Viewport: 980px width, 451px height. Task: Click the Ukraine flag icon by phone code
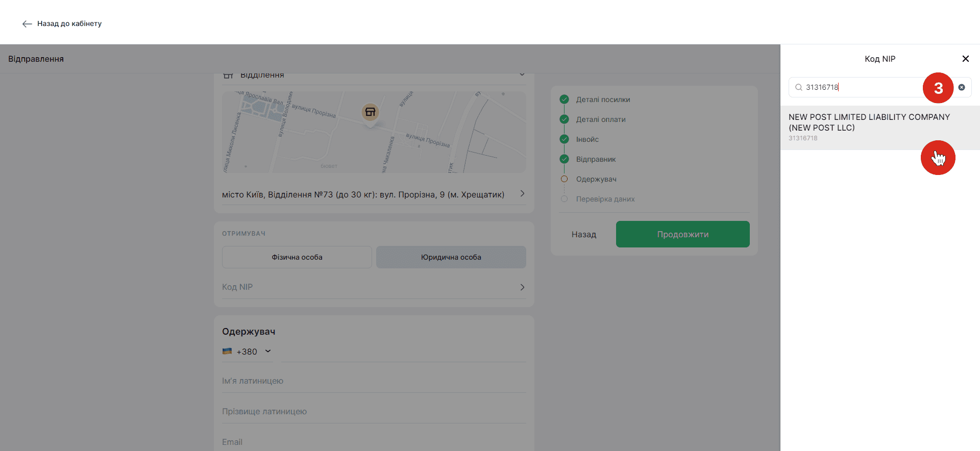[227, 352]
